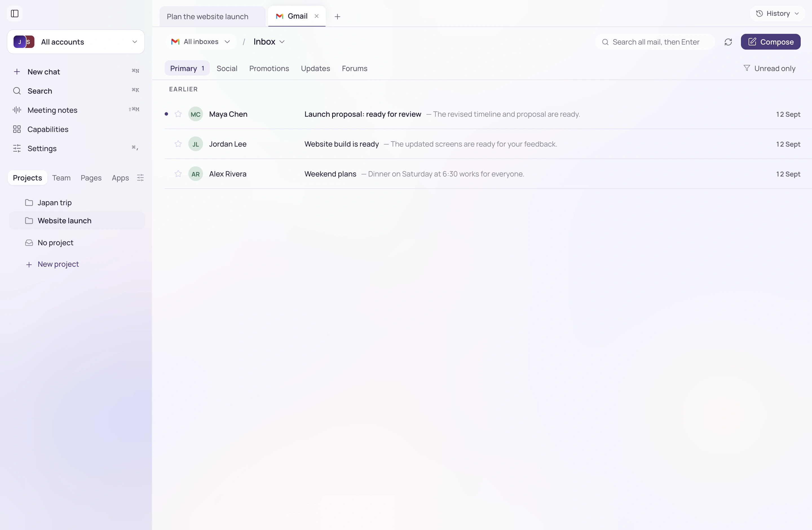The image size is (812, 530).
Task: Click the sidebar filter options icon
Action: coord(140,178)
